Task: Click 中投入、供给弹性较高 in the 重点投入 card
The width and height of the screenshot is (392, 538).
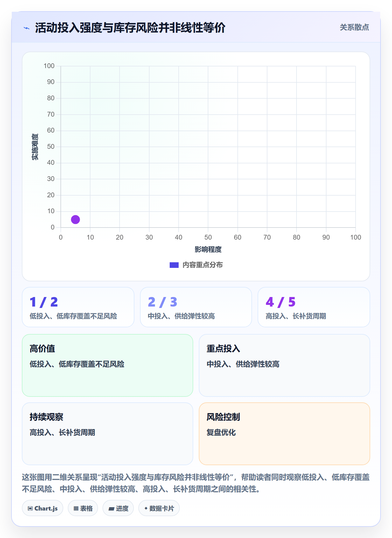Action: coord(243,364)
